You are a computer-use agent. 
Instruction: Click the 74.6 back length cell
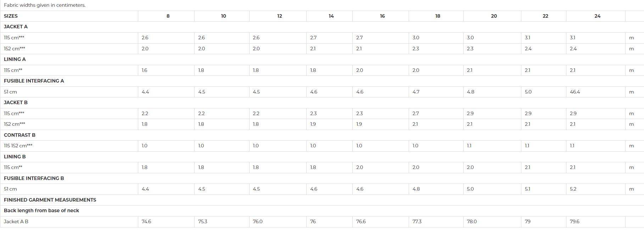point(166,222)
